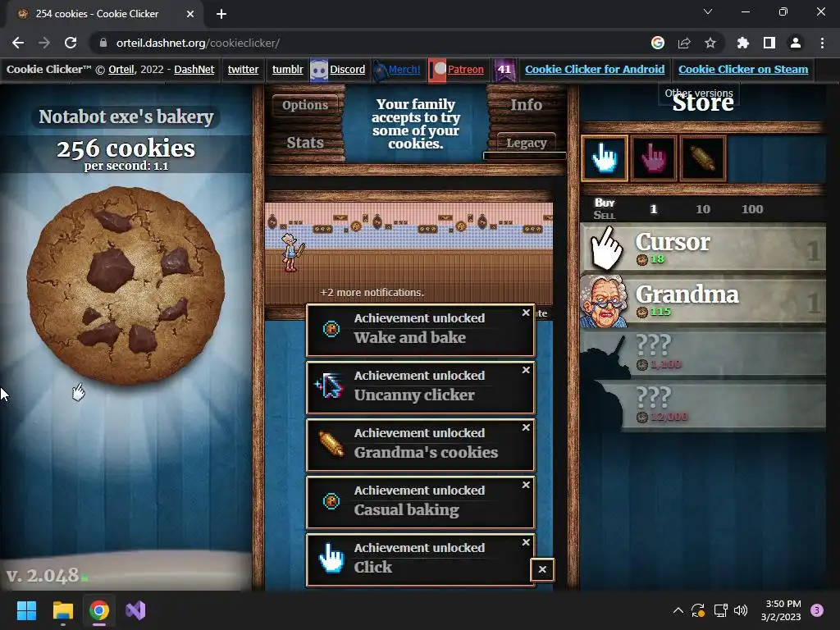
Task: Open the twitter link
Action: [x=243, y=69]
